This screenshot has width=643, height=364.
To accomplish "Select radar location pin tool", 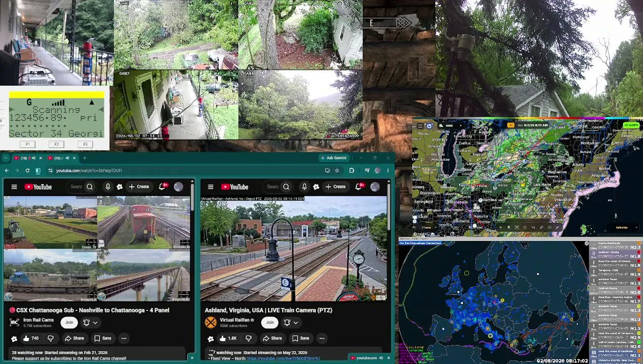I will [x=509, y=227].
